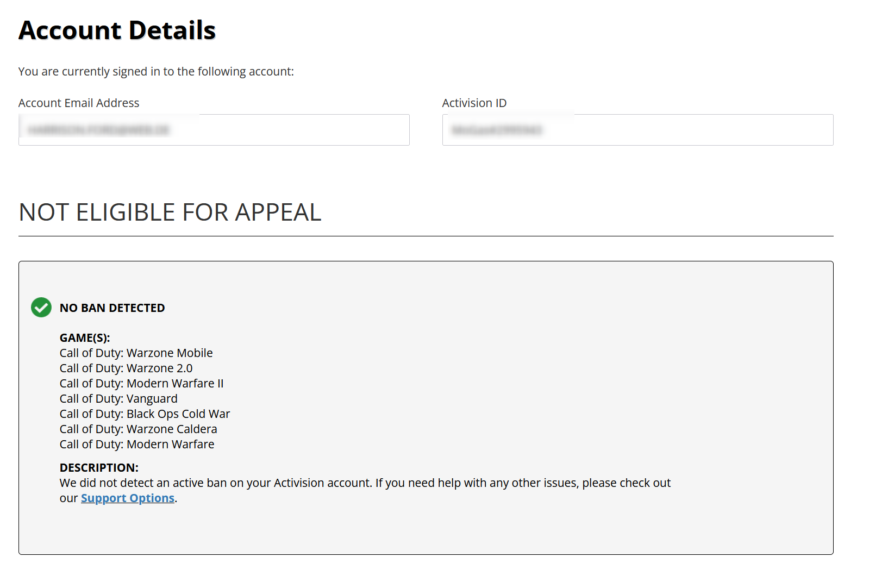Click the DESCRIPTION: label
This screenshot has width=888, height=588.
(99, 468)
